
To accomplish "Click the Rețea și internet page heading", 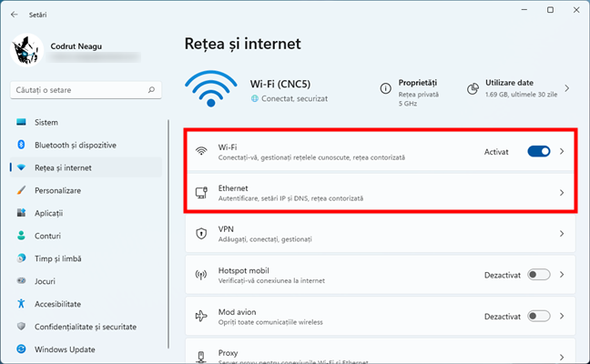I will (x=243, y=44).
